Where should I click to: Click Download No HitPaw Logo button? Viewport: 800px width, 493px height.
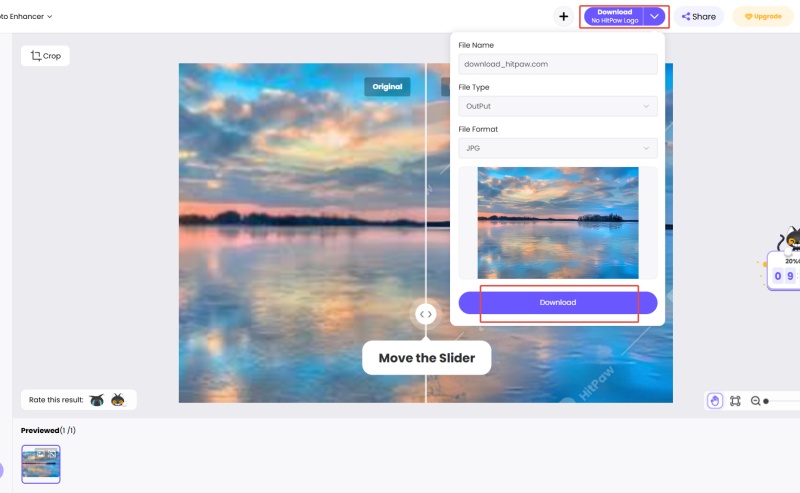tap(614, 16)
